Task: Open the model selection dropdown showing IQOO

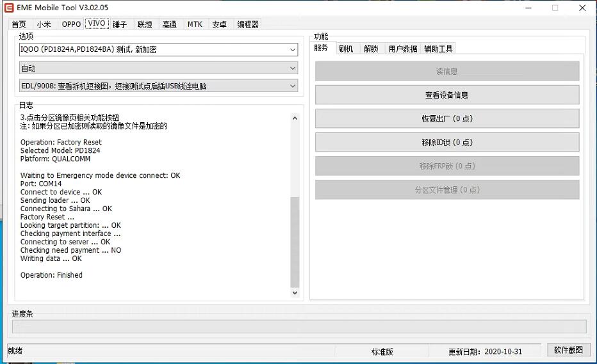Action: (158, 50)
